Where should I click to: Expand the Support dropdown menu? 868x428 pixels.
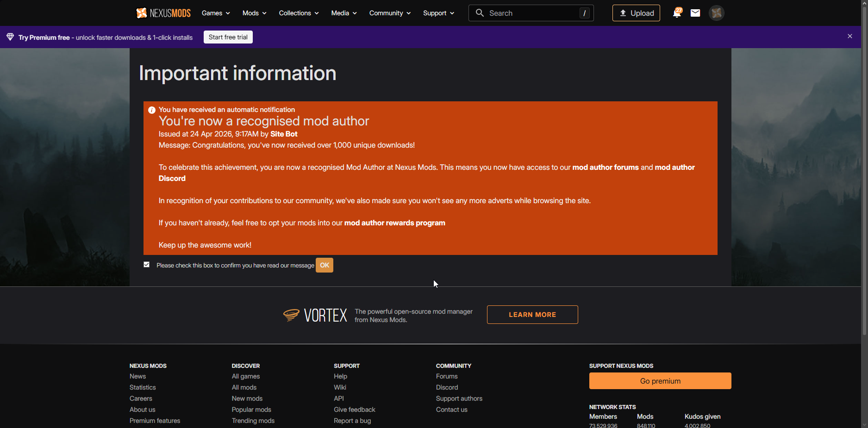pos(439,13)
